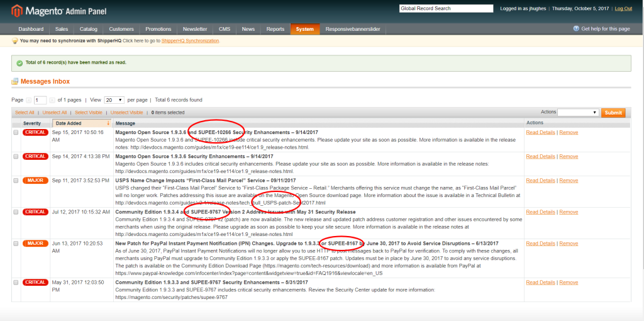Read Details for SUPEE-10266 message
This screenshot has width=644, height=321.
(x=540, y=132)
